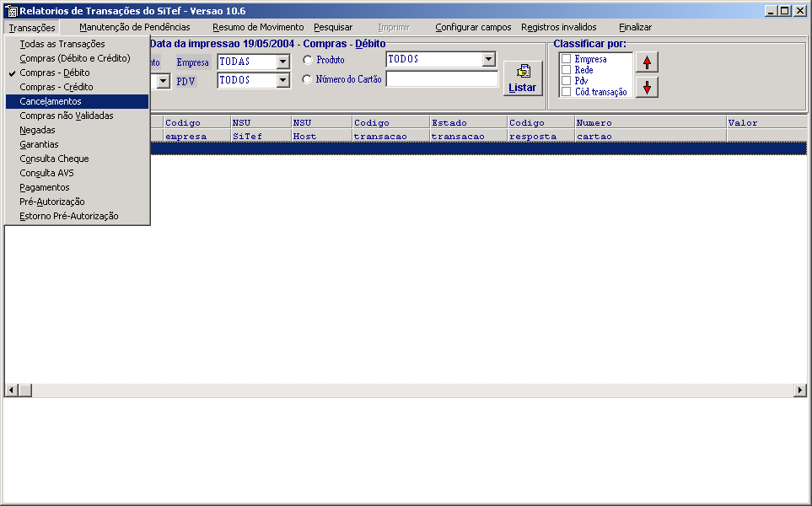The image size is (812, 506).
Task: Expand the Produto TODOS dropdown
Action: [489, 60]
